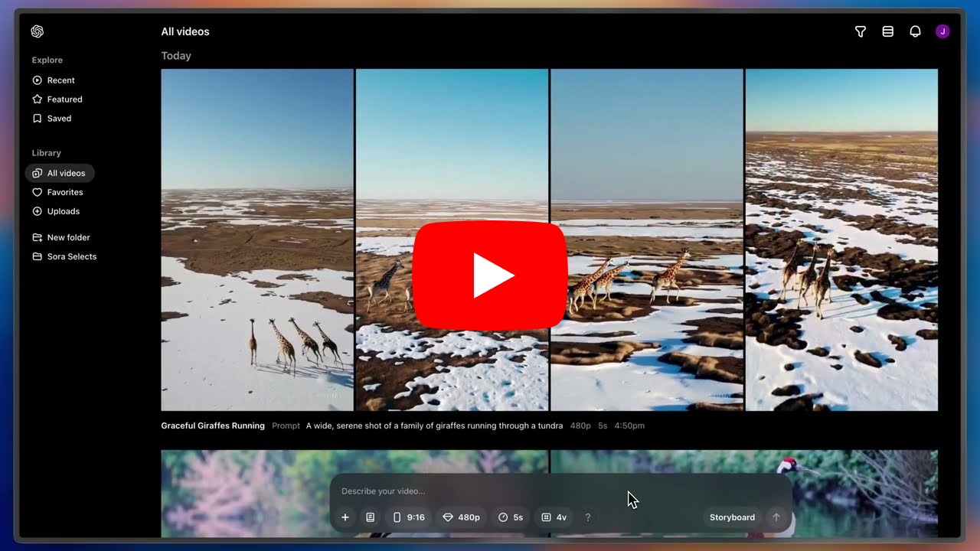Click the plus attach media button

pyautogui.click(x=345, y=517)
